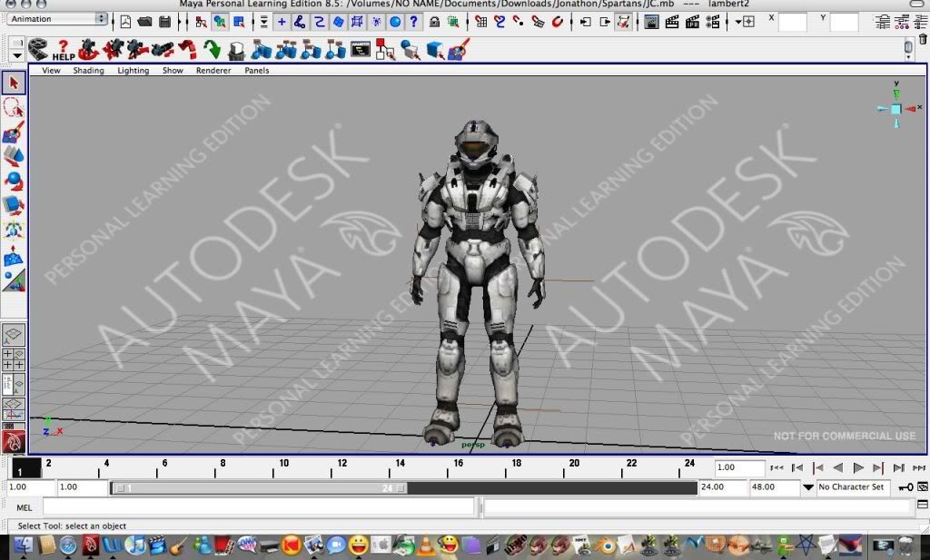This screenshot has height=560, width=930.
Task: Open the shelf HELP icon
Action: (63, 50)
